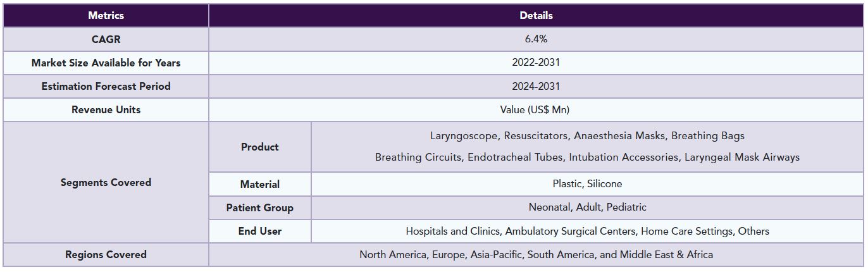Click the 2022-2031 value cell

[x=536, y=63]
